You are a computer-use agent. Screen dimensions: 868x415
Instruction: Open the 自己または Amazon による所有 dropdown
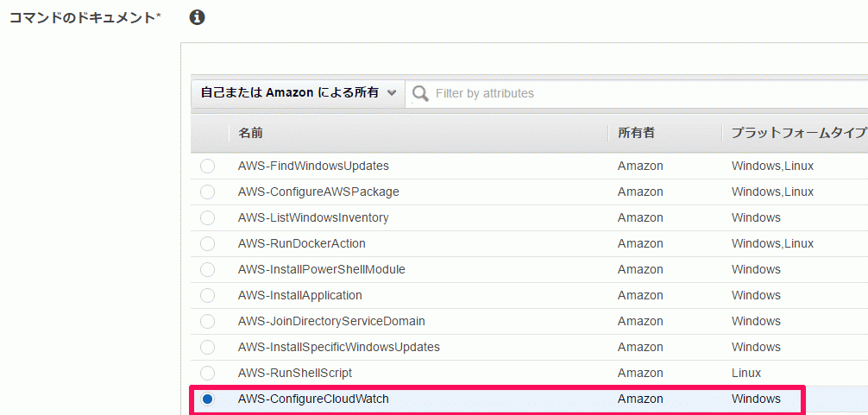point(299,93)
